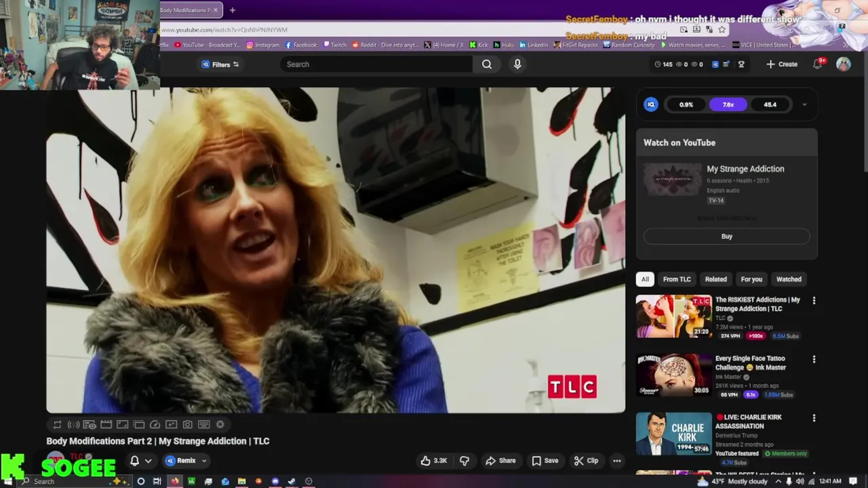This screenshot has height=488, width=868.
Task: Like the video with 3.3K likes
Action: tap(434, 461)
